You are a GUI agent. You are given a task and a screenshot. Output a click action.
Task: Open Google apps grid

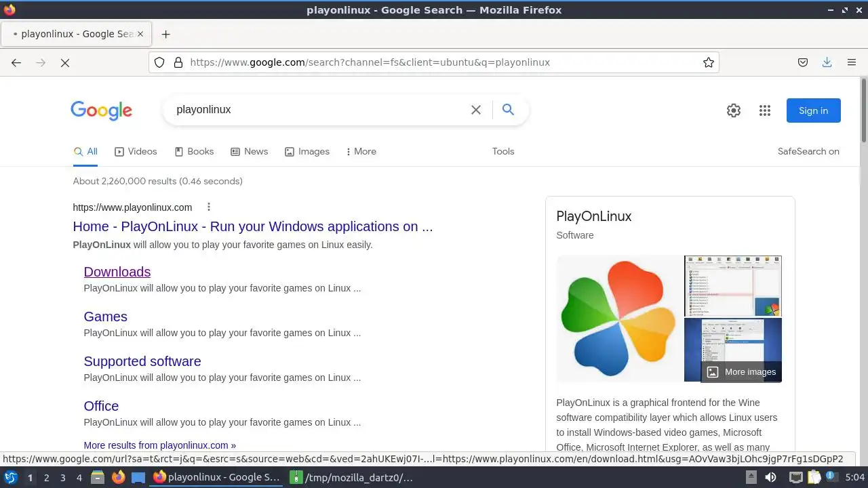[x=765, y=110]
